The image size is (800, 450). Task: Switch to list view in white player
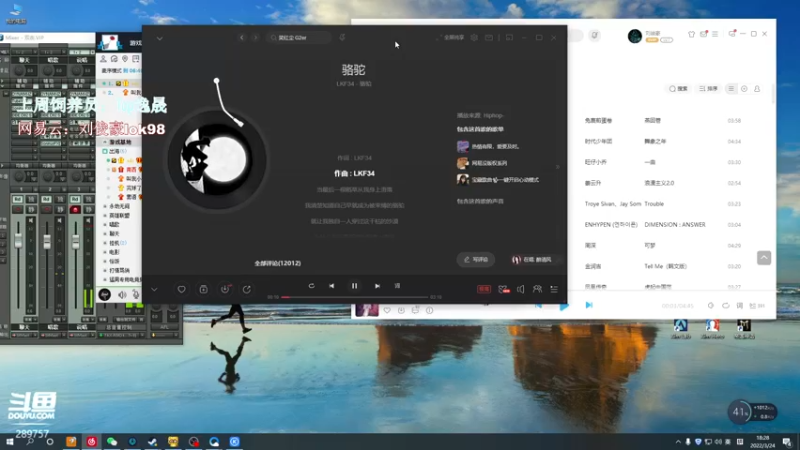731,89
